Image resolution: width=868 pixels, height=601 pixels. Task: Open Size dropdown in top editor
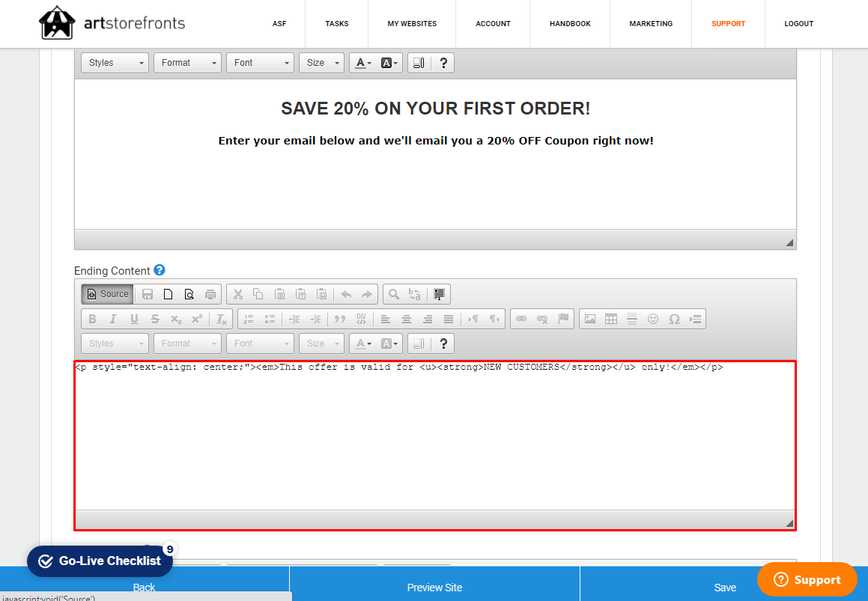click(321, 63)
